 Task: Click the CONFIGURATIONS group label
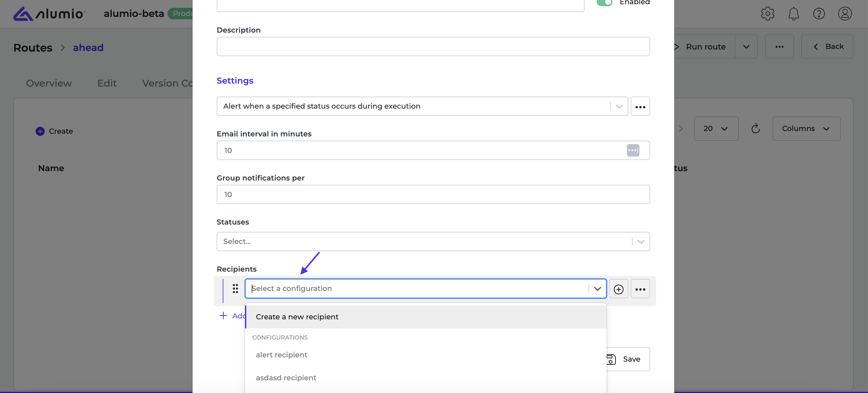click(x=280, y=337)
